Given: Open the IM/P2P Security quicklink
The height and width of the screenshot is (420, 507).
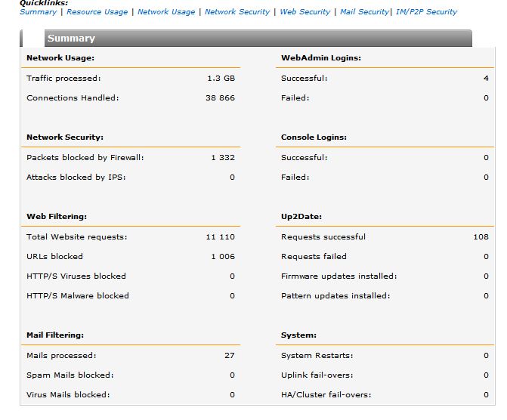Looking at the screenshot, I should coord(425,12).
